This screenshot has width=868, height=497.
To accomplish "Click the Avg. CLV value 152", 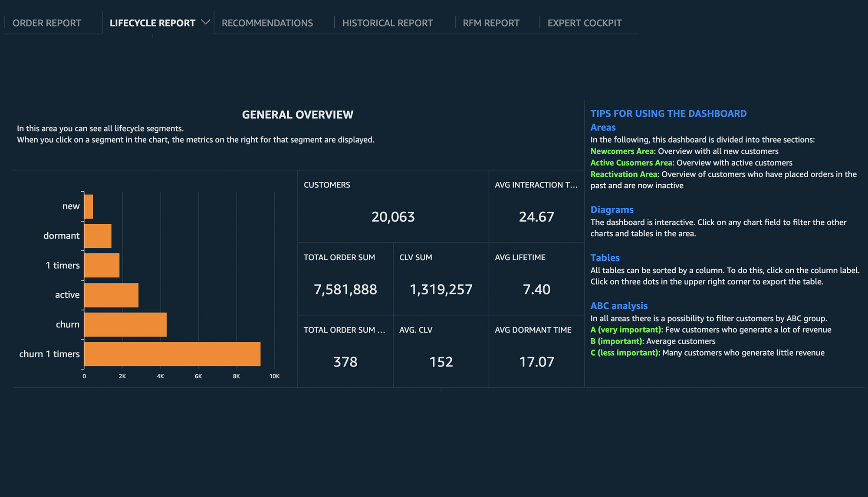I will tap(441, 362).
